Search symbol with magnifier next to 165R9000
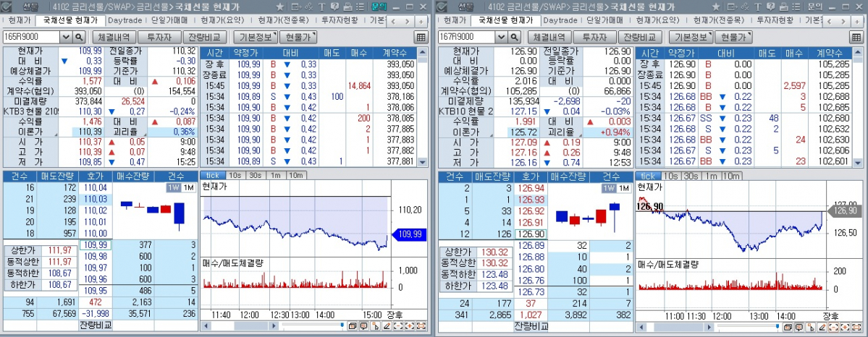 [x=79, y=37]
